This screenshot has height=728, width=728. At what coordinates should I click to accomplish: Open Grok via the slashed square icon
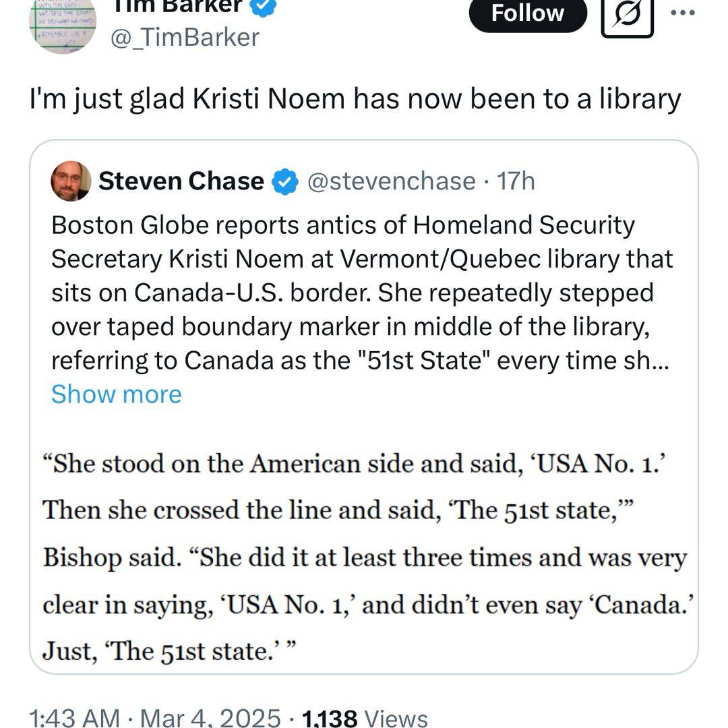tap(627, 15)
